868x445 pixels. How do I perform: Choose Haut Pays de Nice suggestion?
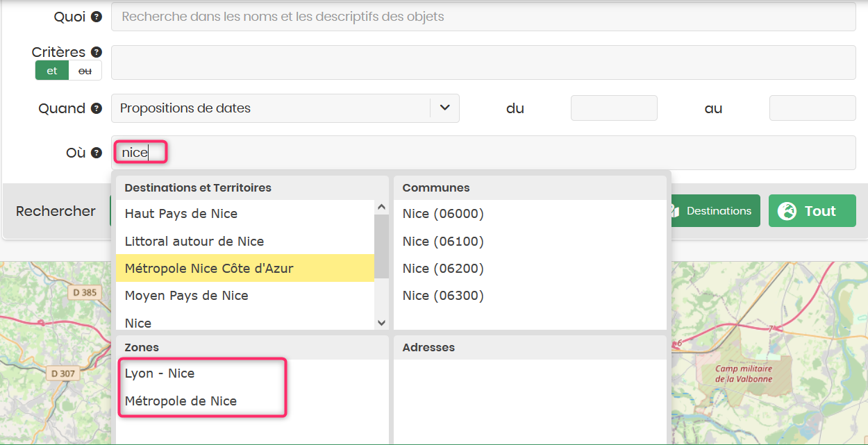[x=245, y=214]
